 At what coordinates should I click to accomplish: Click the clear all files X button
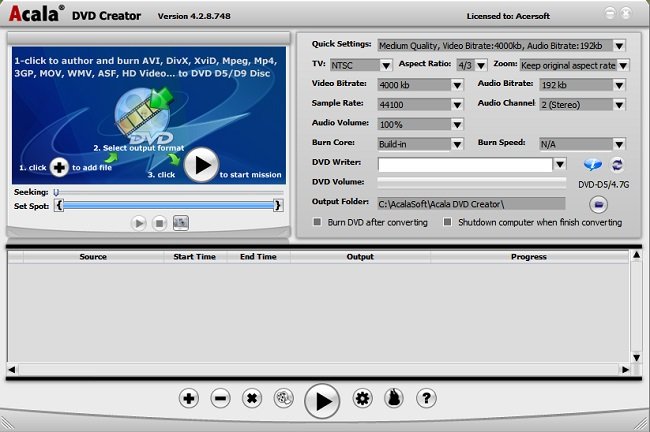click(x=252, y=399)
